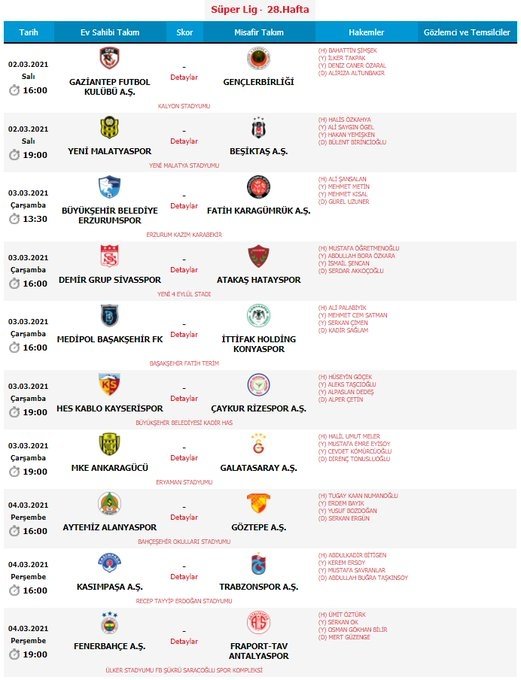The height and width of the screenshot is (680, 521).
Task: Click the Fenerbahçe A.Ş. club badge
Action: (x=109, y=622)
